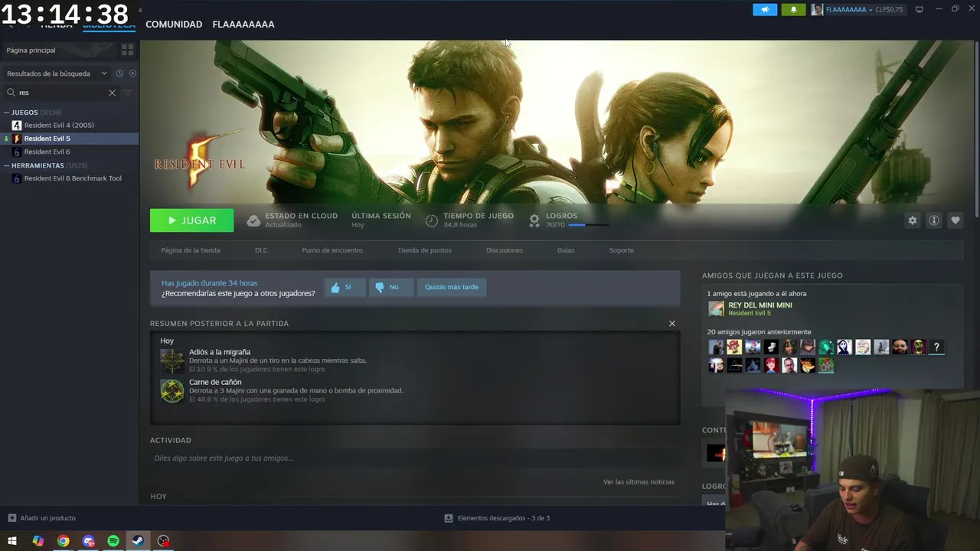The width and height of the screenshot is (980, 551).
Task: Click 'No' thumbs down recommendation
Action: click(x=390, y=287)
